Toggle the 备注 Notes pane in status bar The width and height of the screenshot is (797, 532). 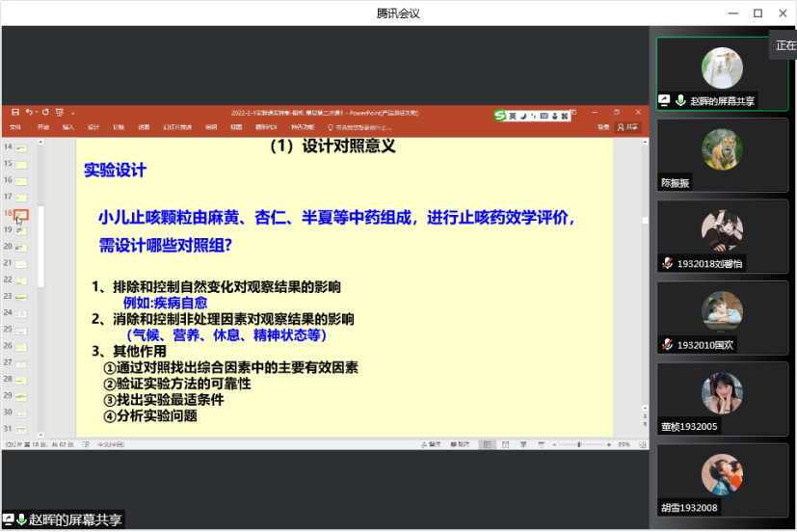pyautogui.click(x=431, y=444)
